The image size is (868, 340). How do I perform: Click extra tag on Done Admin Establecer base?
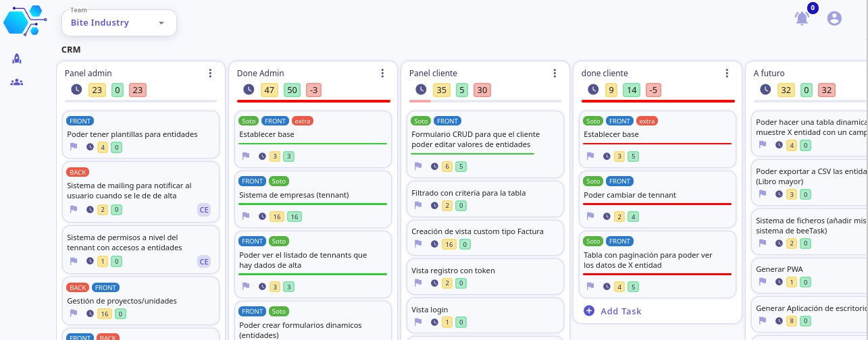click(303, 121)
